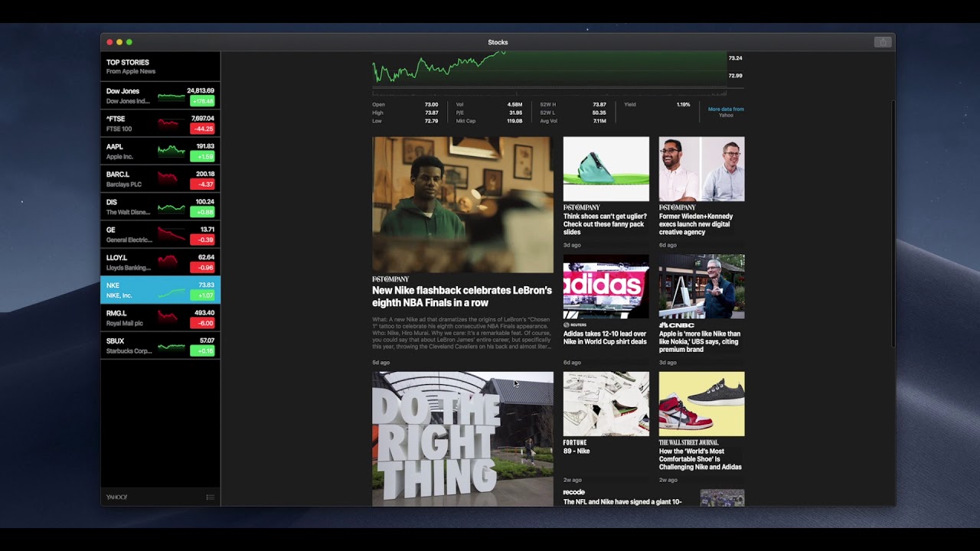Viewport: 980px width, 551px height.
Task: Click the NKE price chart
Action: pyautogui.click(x=549, y=69)
